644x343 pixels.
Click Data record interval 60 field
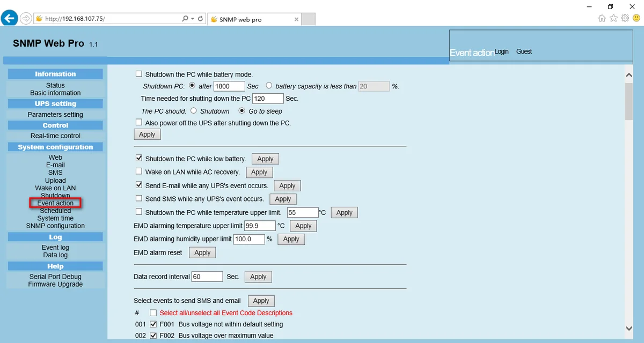click(x=207, y=277)
